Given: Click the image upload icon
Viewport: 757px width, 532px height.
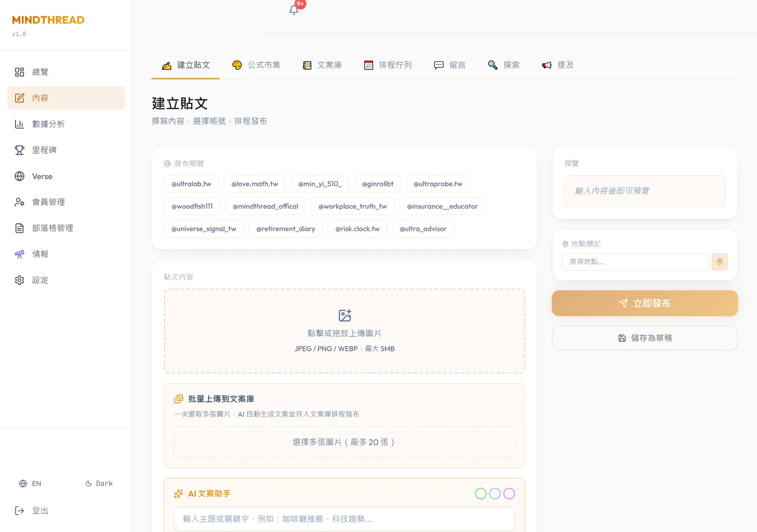Looking at the screenshot, I should click(344, 315).
